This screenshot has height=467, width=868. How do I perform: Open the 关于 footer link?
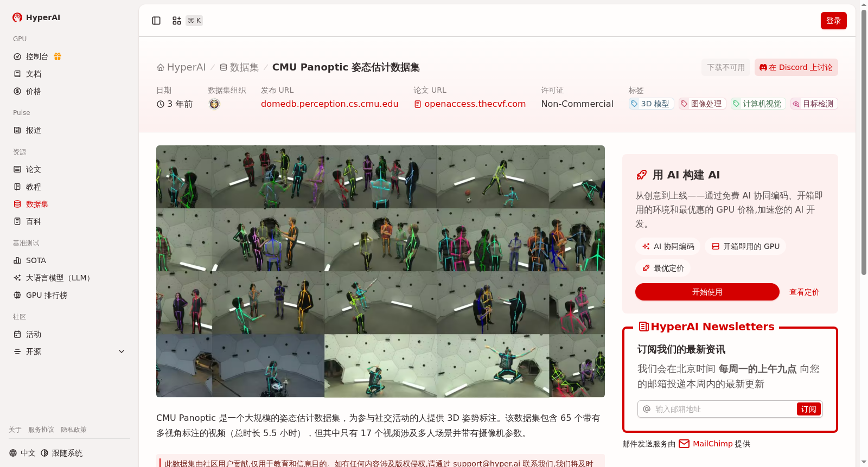click(x=15, y=430)
